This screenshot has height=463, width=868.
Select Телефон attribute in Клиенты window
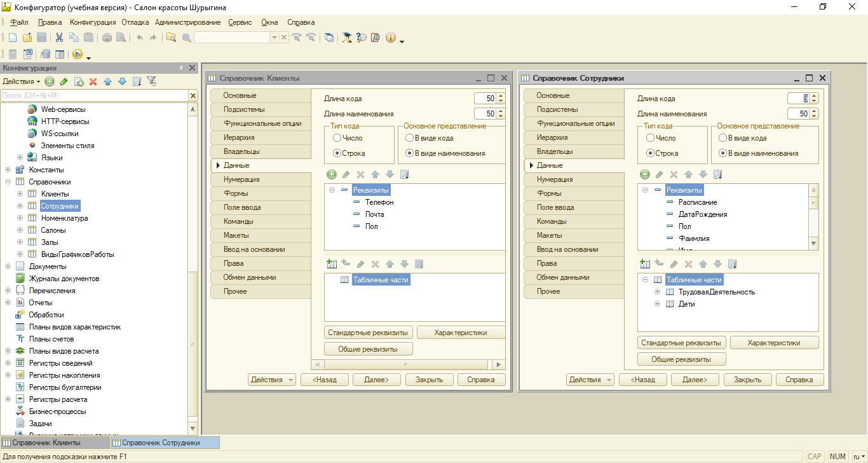379,202
